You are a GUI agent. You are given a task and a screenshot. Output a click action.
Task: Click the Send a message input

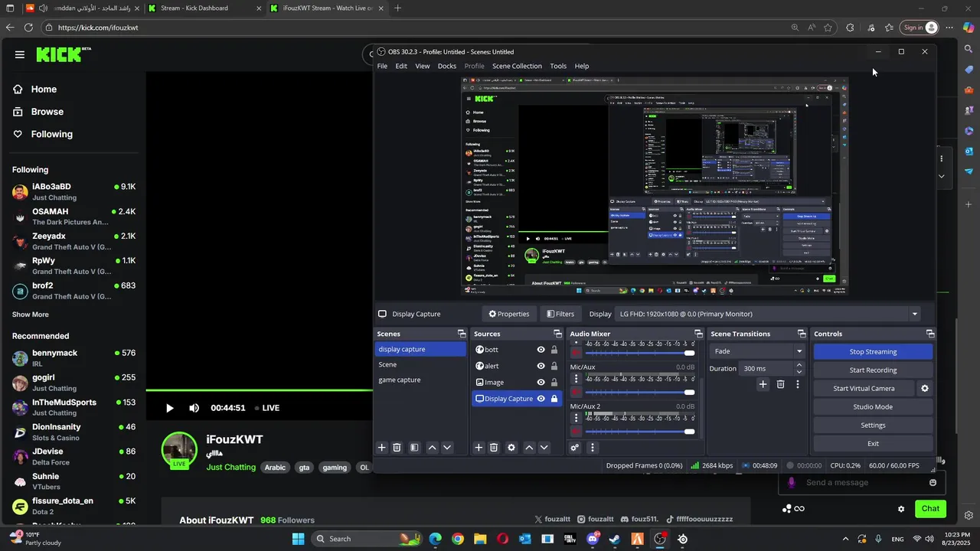click(x=861, y=483)
